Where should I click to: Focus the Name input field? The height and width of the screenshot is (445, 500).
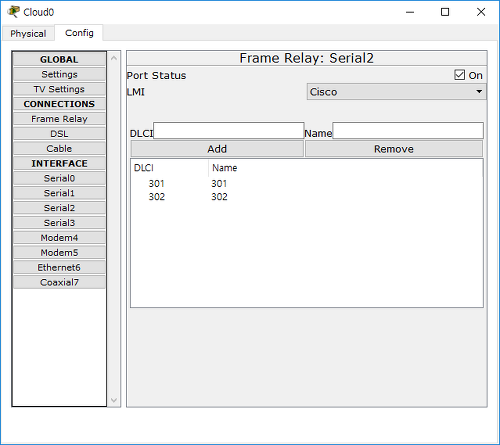click(x=408, y=131)
